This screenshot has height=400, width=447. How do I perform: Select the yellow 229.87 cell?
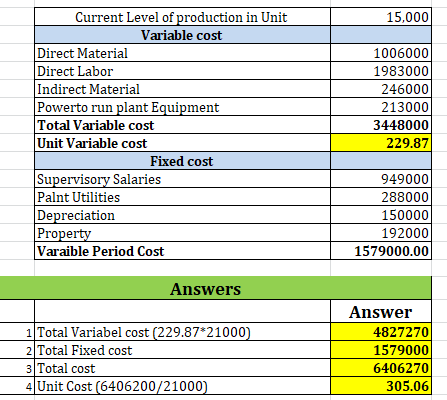pyautogui.click(x=381, y=143)
